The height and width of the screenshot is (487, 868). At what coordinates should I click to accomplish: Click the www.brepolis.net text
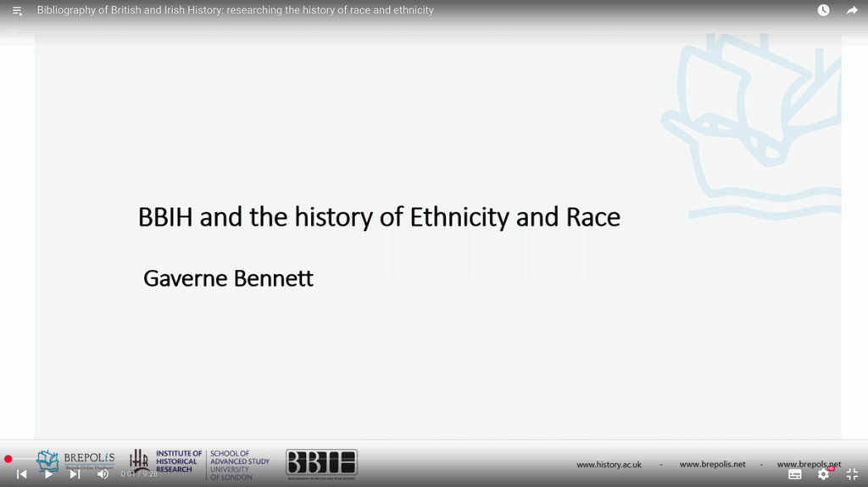[712, 465]
